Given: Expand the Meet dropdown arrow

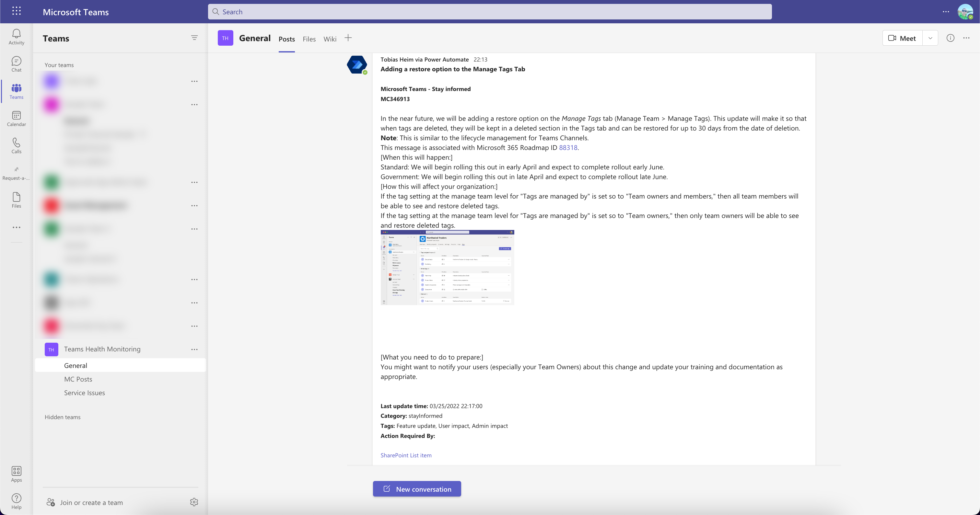Looking at the screenshot, I should pos(930,38).
